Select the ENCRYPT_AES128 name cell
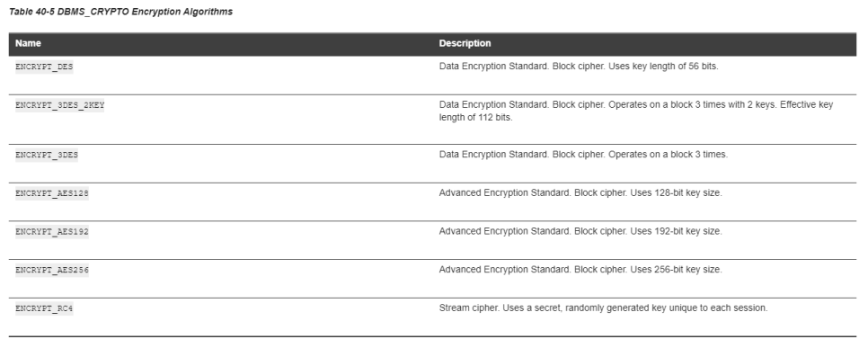This screenshot has width=868, height=348. 52,193
